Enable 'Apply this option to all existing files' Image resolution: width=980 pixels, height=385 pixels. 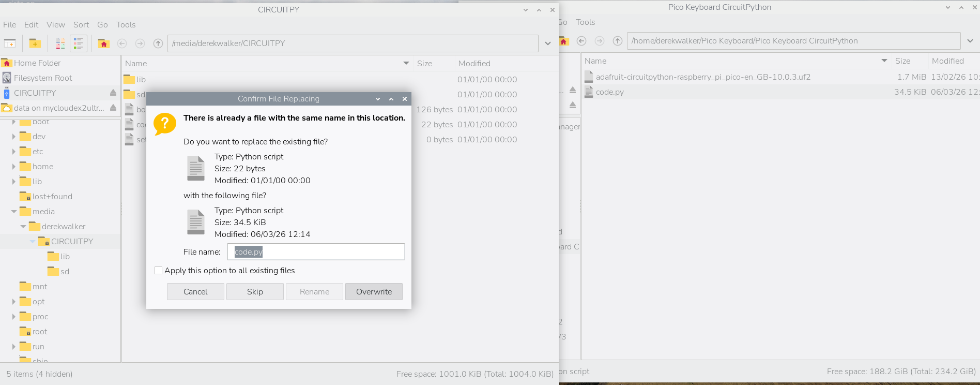coord(159,271)
